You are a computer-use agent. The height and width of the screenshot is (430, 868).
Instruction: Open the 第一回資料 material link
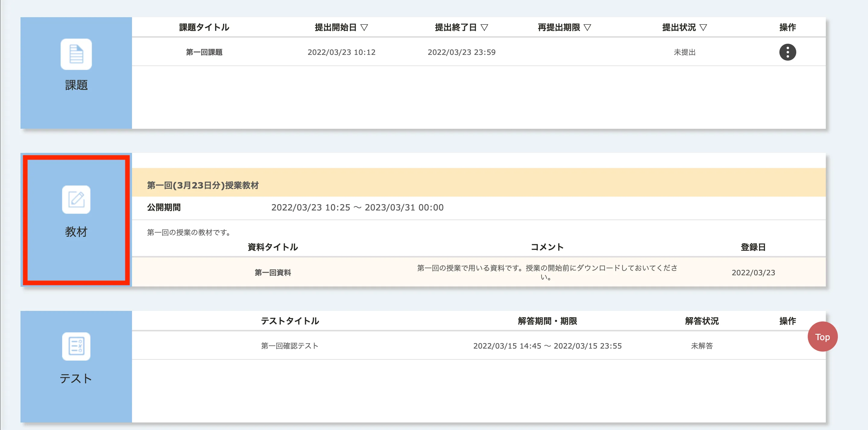click(x=272, y=273)
